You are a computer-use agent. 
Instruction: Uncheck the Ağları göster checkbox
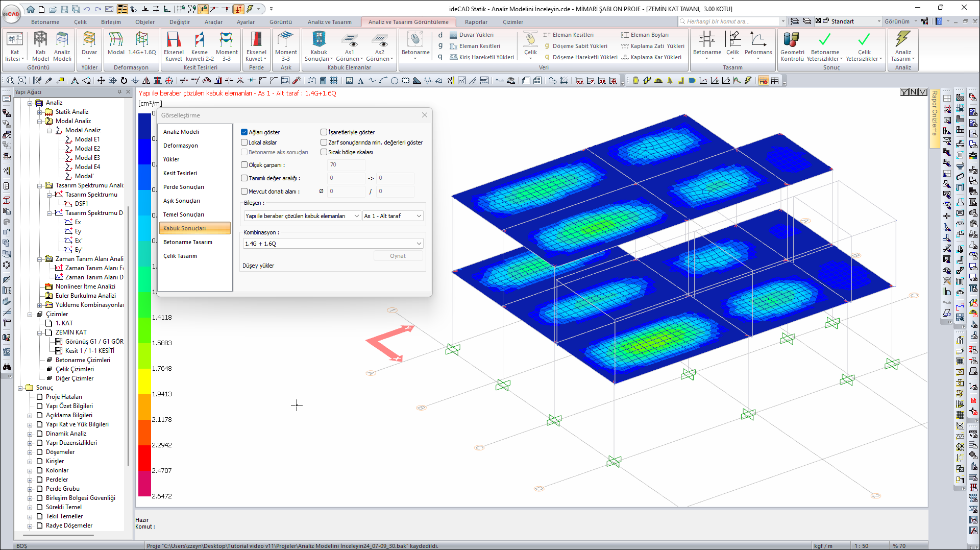click(244, 132)
